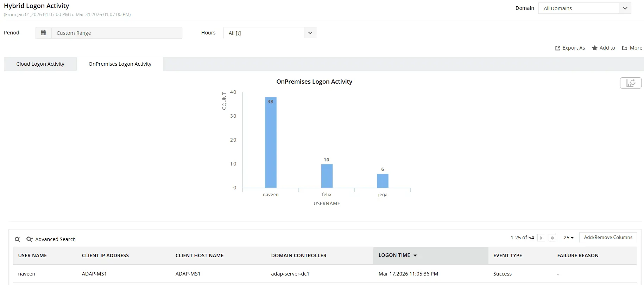Sort by FAILURE REASON column
The image size is (644, 285).
(x=578, y=255)
